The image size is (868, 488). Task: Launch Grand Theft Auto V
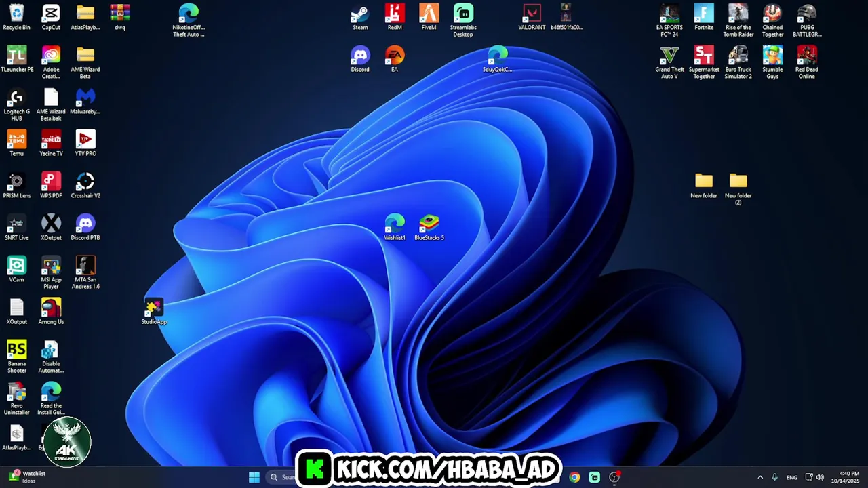tap(669, 63)
